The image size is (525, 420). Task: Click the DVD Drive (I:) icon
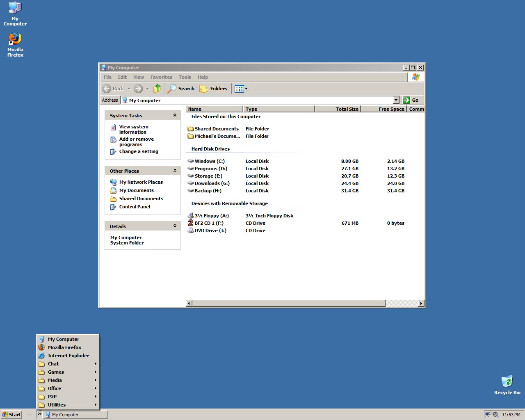(191, 231)
